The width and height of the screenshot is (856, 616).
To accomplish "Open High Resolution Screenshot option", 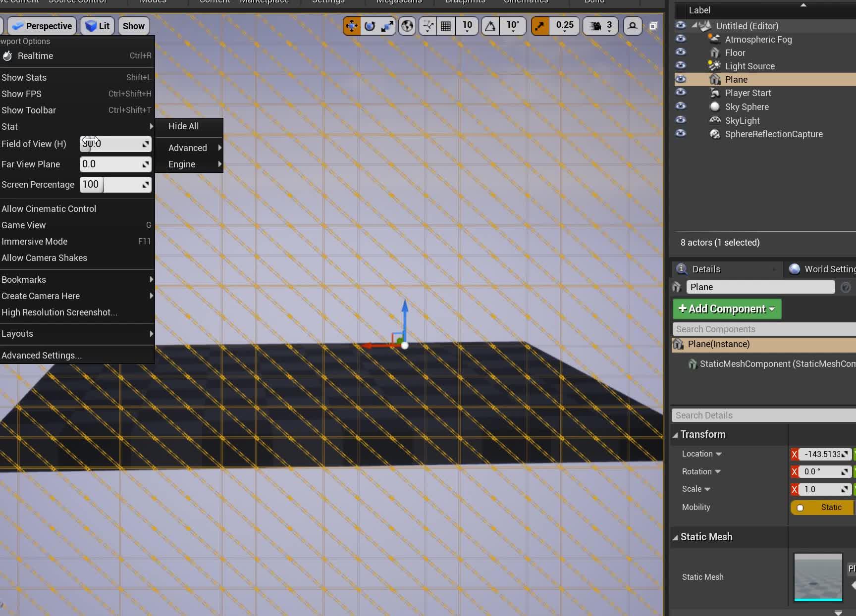I will (x=59, y=312).
